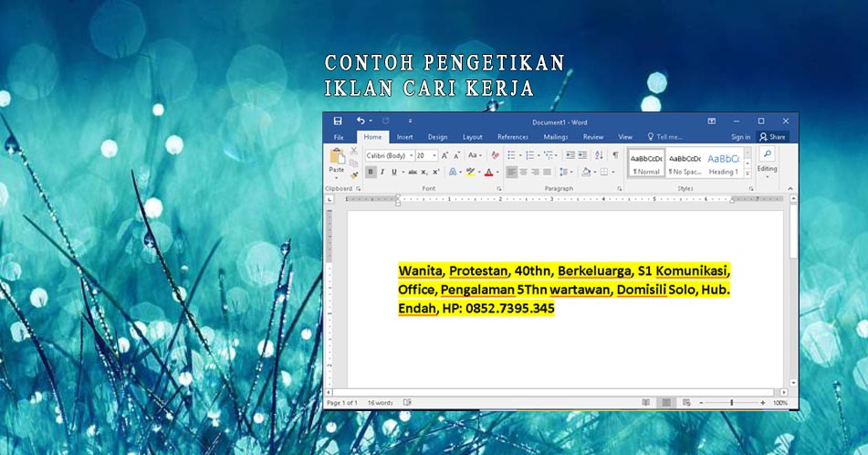Toggle Subscript formatting
This screenshot has width=868, height=455.
[x=424, y=173]
